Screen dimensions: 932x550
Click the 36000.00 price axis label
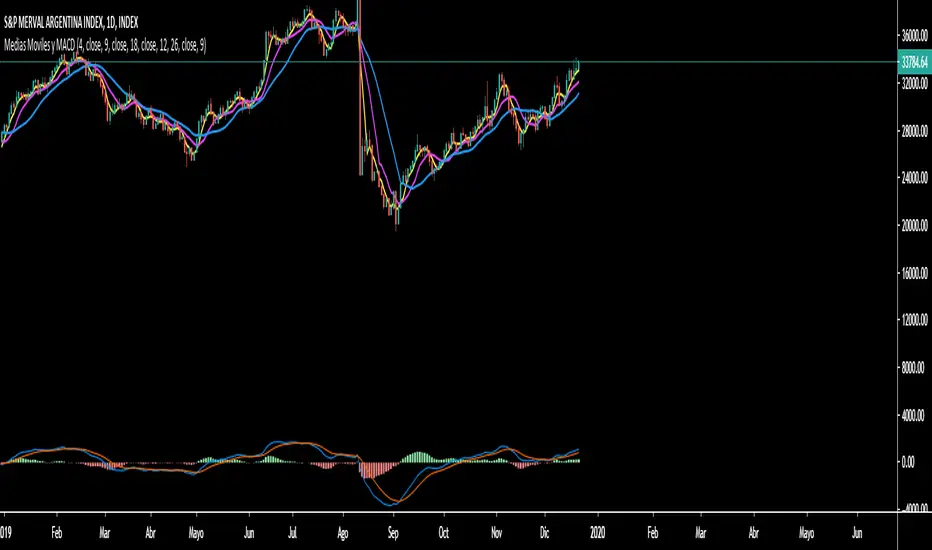[x=914, y=36]
